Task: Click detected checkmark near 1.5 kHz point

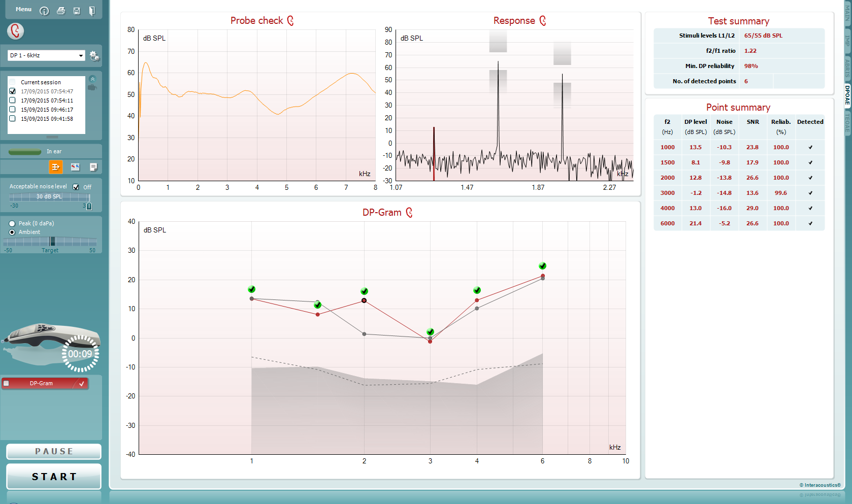Action: tap(317, 305)
